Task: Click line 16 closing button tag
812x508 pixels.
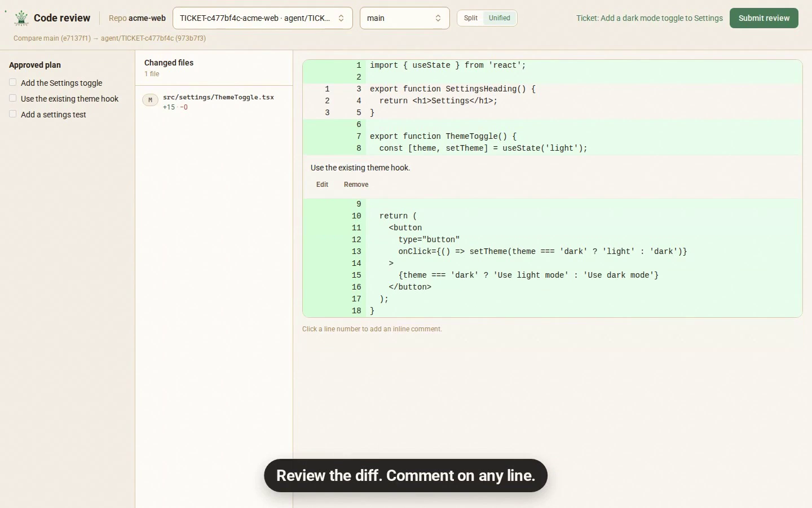Action: click(356, 287)
